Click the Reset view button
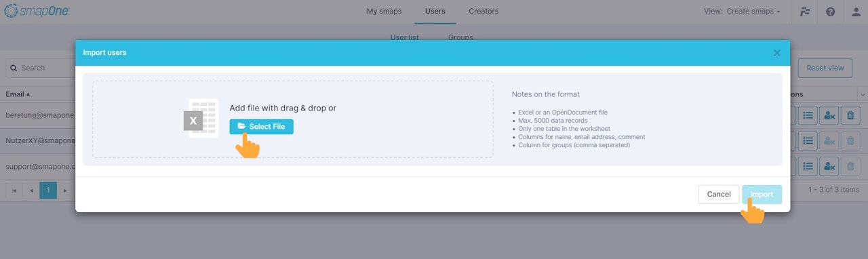The width and height of the screenshot is (868, 259). tap(825, 68)
